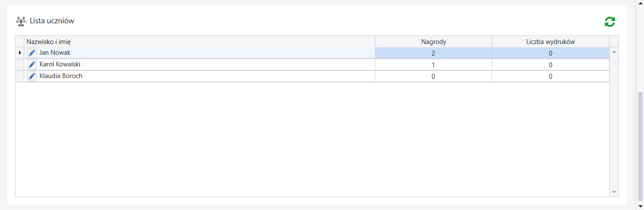This screenshot has height=210, width=644.
Task: Click row selector beside Klaudia Boroch
Action: click(x=20, y=76)
